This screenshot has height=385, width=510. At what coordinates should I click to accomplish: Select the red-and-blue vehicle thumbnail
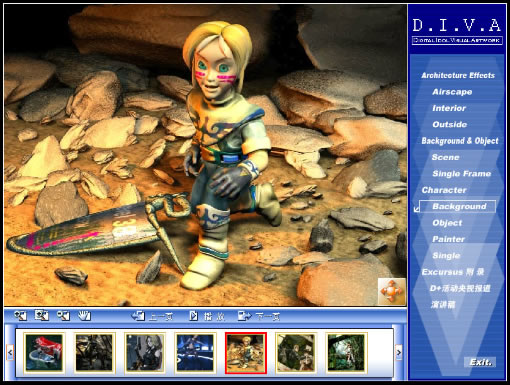[x=44, y=353]
